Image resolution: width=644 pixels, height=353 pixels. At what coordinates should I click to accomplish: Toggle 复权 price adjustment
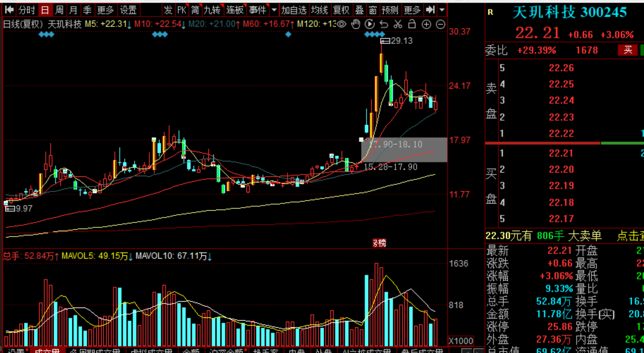(x=341, y=10)
